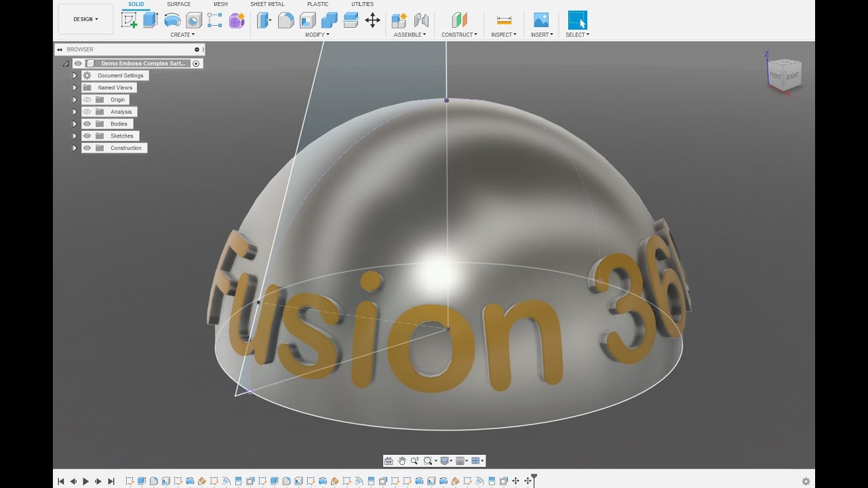Select the Joint tool
868x488 pixels.
421,20
